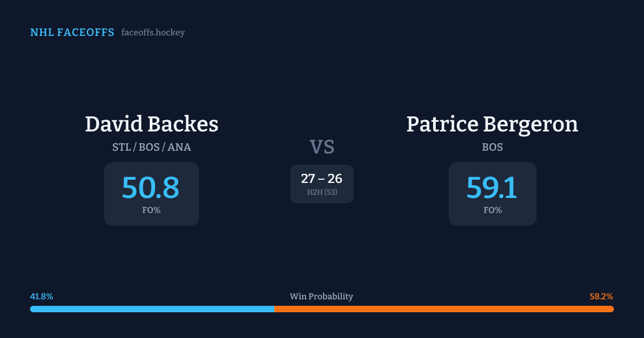This screenshot has height=338, width=644.
Task: Click STL in Backes' team list
Action: pyautogui.click(x=122, y=147)
